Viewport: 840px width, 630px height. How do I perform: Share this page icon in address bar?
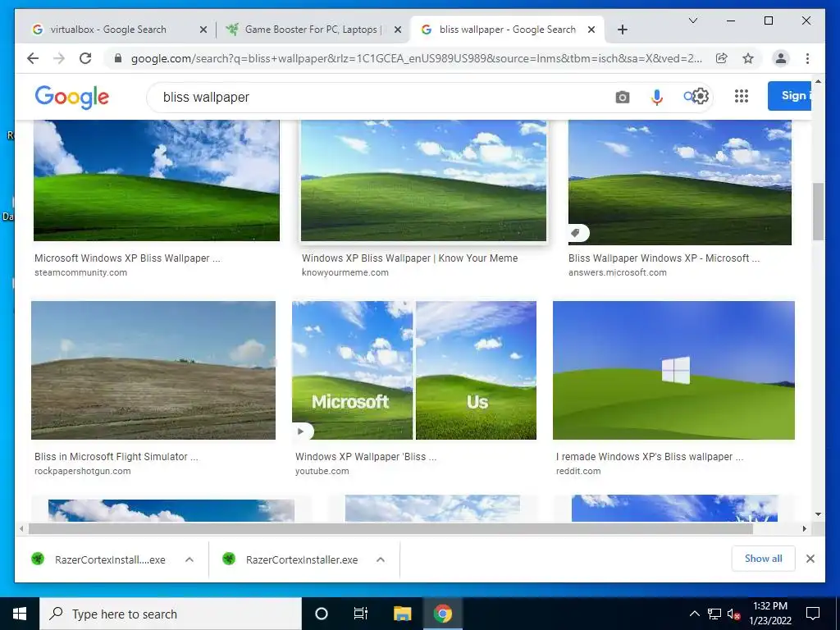point(722,58)
